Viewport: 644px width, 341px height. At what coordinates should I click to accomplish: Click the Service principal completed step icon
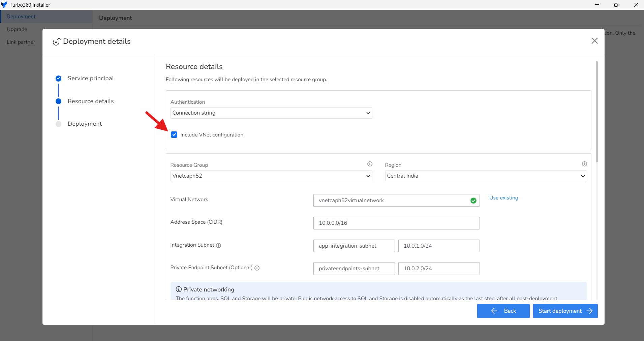click(x=58, y=79)
